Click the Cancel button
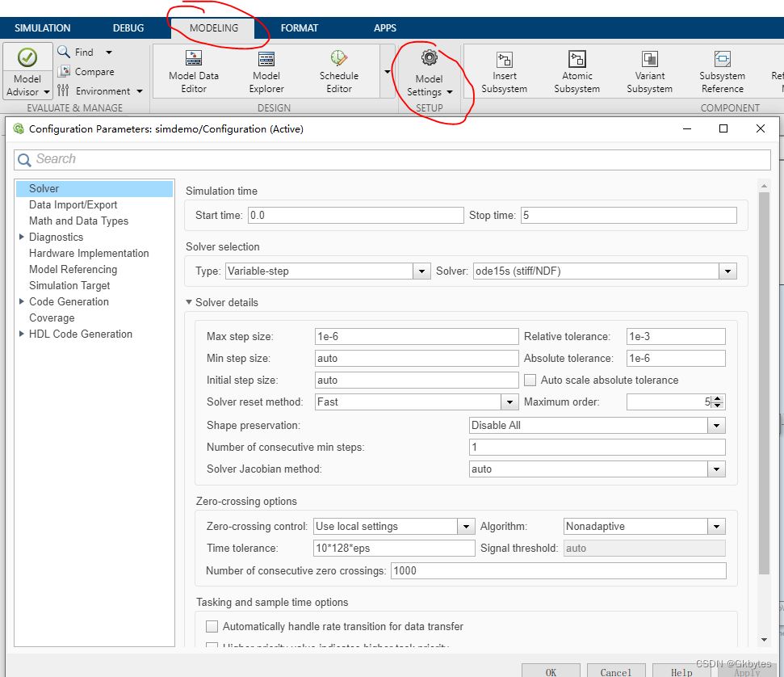This screenshot has height=677, width=784. pyautogui.click(x=616, y=671)
